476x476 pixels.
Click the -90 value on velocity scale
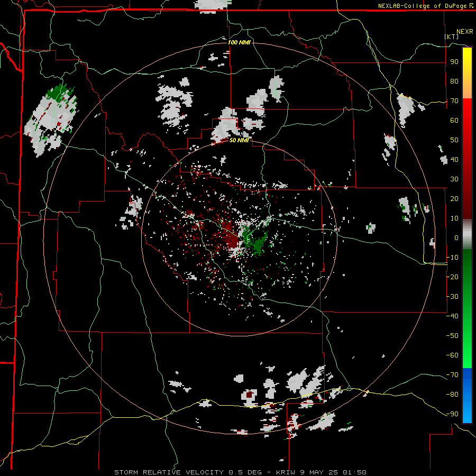pos(452,414)
